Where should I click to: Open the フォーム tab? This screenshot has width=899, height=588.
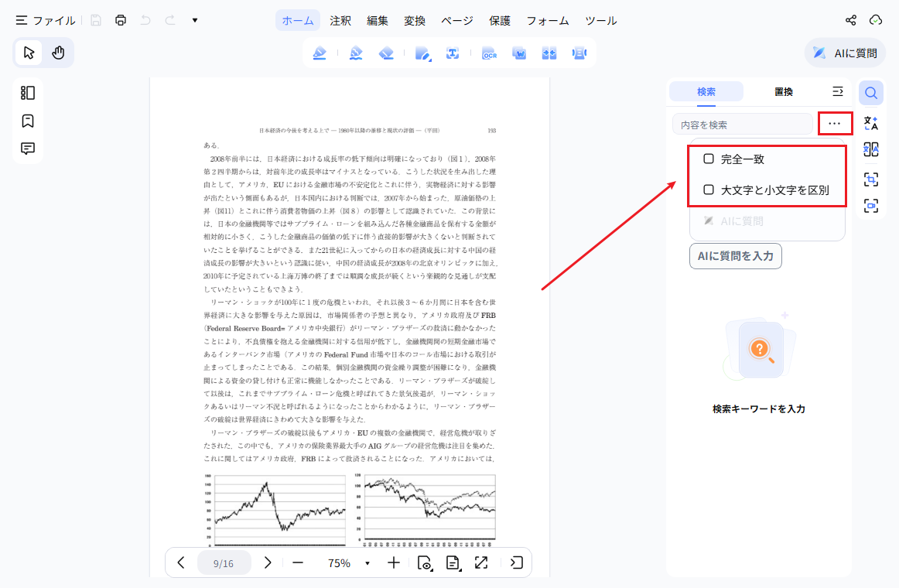[x=548, y=21]
